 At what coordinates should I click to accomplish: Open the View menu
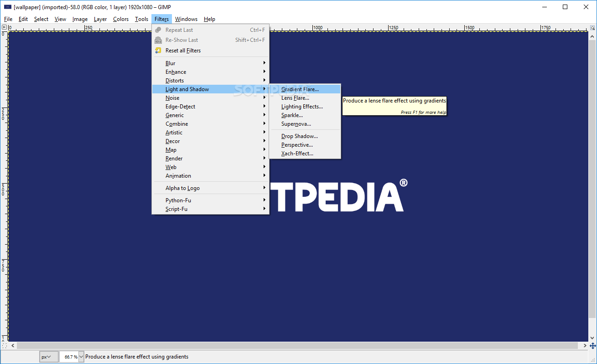pos(60,19)
